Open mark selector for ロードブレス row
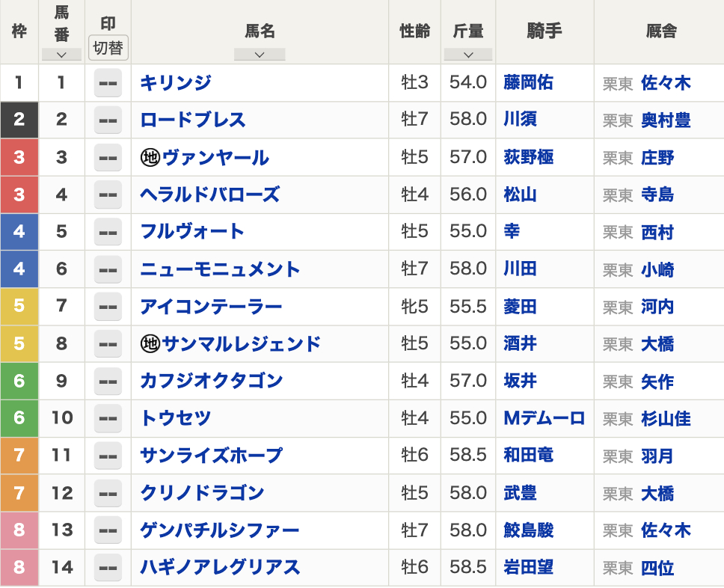724x588 pixels. (108, 120)
